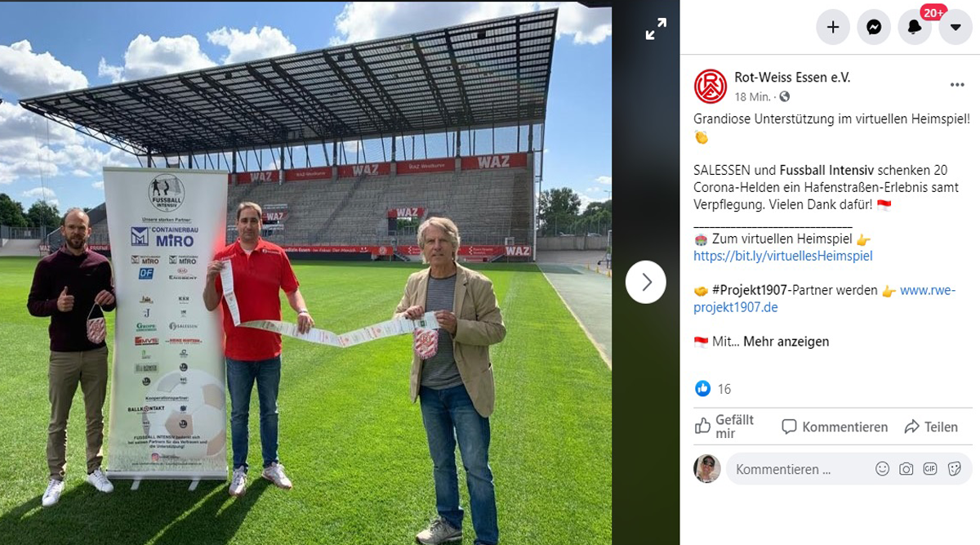Go to the next photo
The height and width of the screenshot is (545, 980).
pyautogui.click(x=646, y=282)
